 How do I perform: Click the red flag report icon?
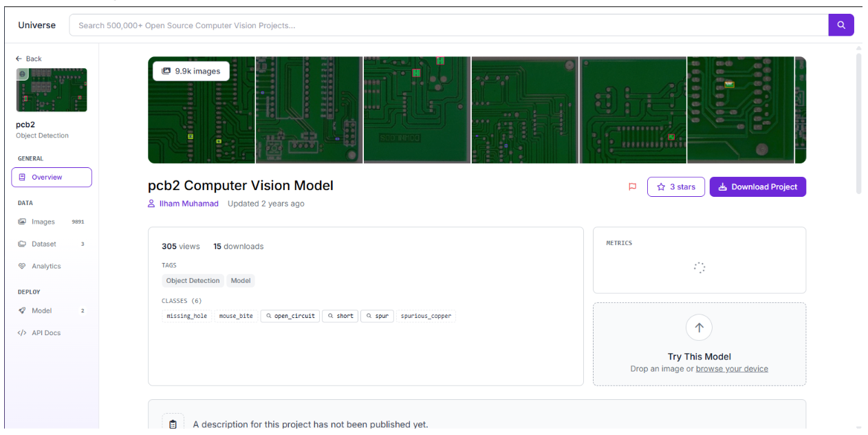pos(633,187)
